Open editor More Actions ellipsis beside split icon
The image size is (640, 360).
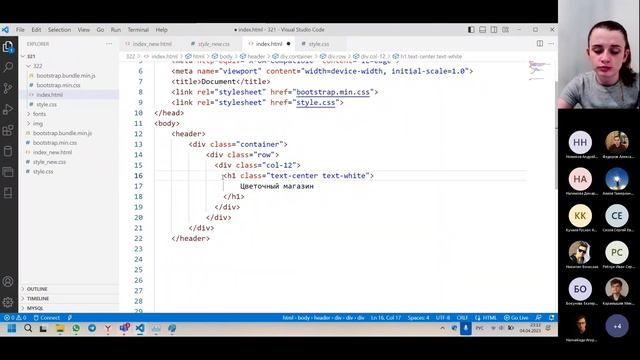coord(551,44)
